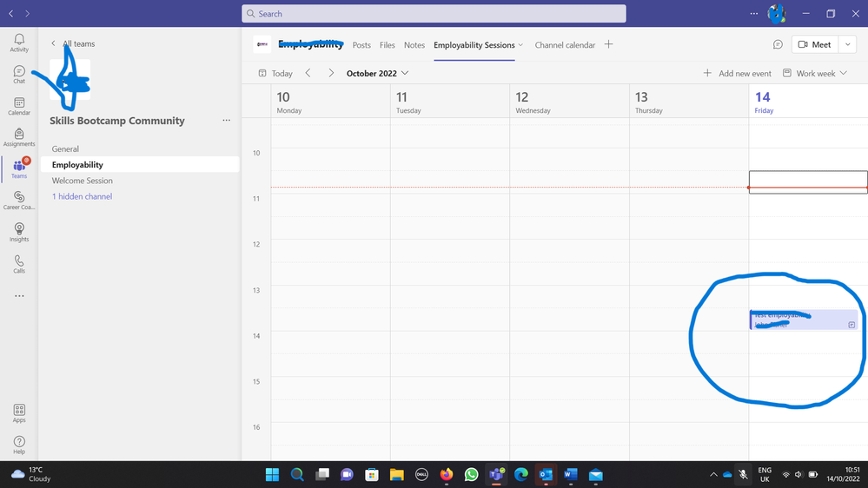Click Add new event

(x=738, y=73)
